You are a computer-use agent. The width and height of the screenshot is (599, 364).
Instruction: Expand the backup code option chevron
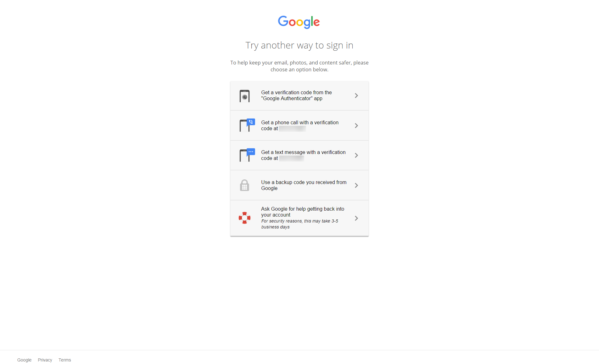(x=356, y=185)
